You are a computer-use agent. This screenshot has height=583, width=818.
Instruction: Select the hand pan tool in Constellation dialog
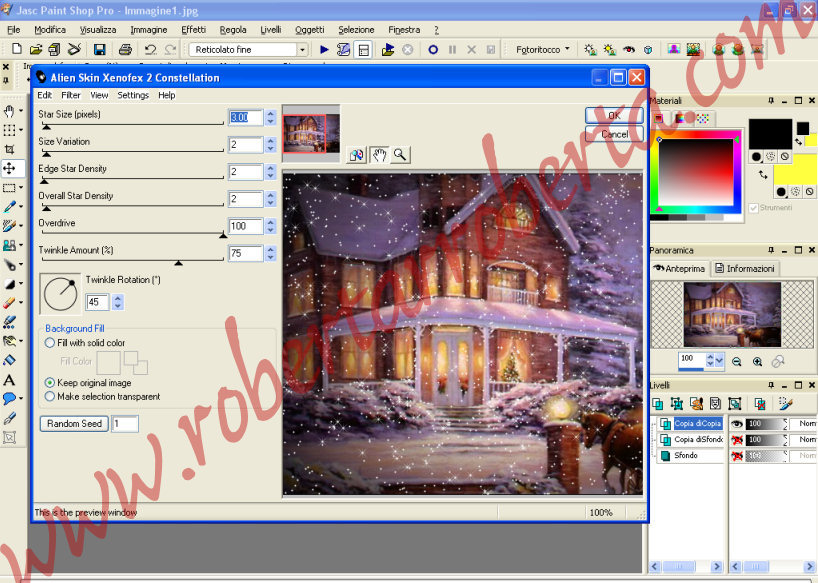[379, 154]
